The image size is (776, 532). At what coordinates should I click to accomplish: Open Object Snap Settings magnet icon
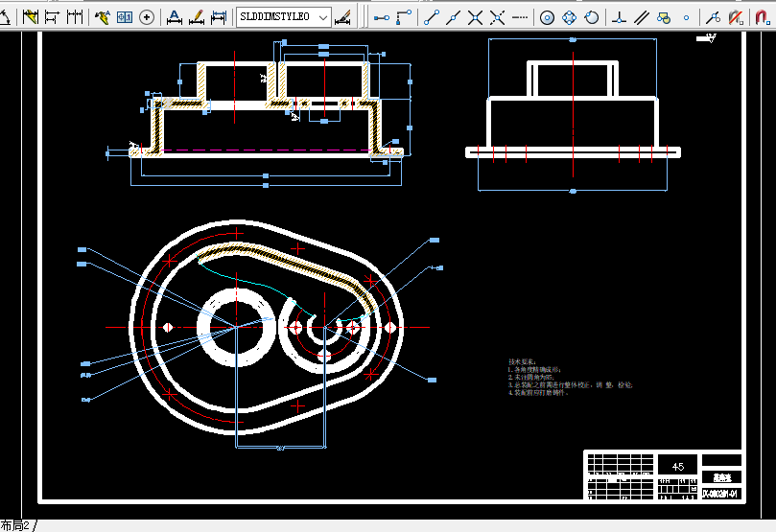click(x=763, y=18)
